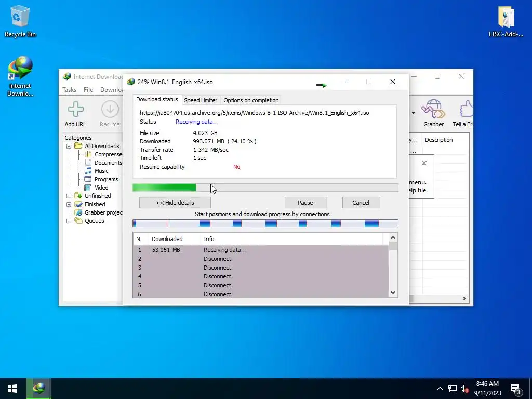Collapse the All Downloads tree node
This screenshot has height=399, width=532.
pyautogui.click(x=69, y=146)
